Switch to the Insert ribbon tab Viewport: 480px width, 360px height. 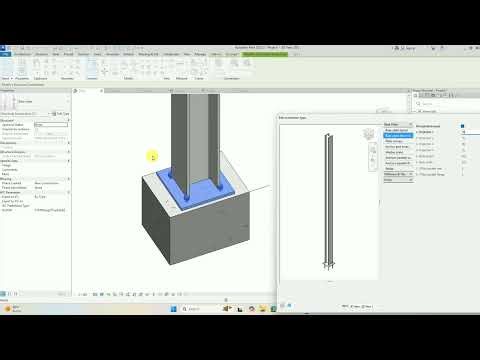point(97,54)
